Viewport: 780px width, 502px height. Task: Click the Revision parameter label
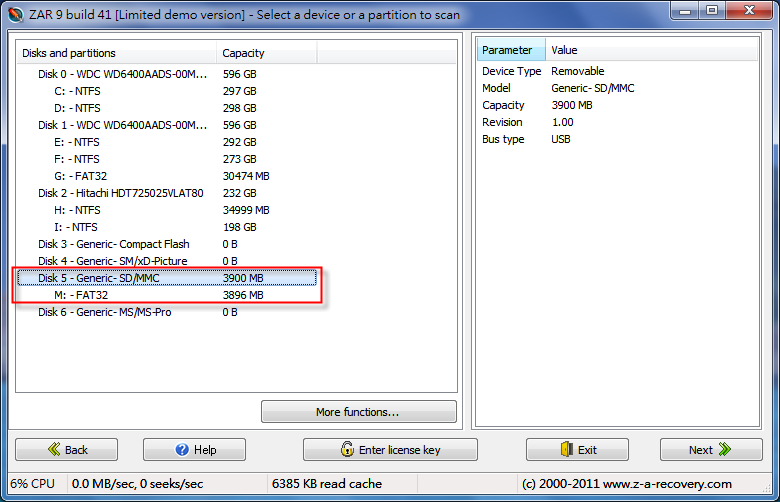click(x=502, y=122)
